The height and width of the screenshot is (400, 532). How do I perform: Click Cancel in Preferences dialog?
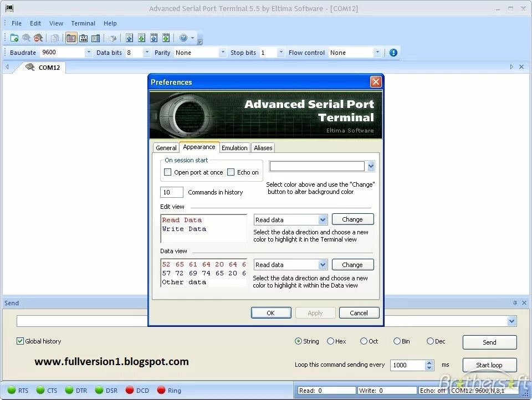click(x=359, y=313)
